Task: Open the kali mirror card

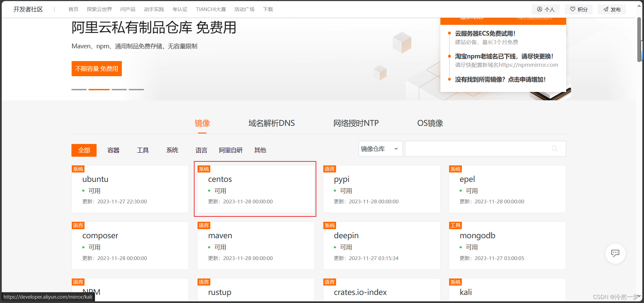Action: [x=507, y=290]
